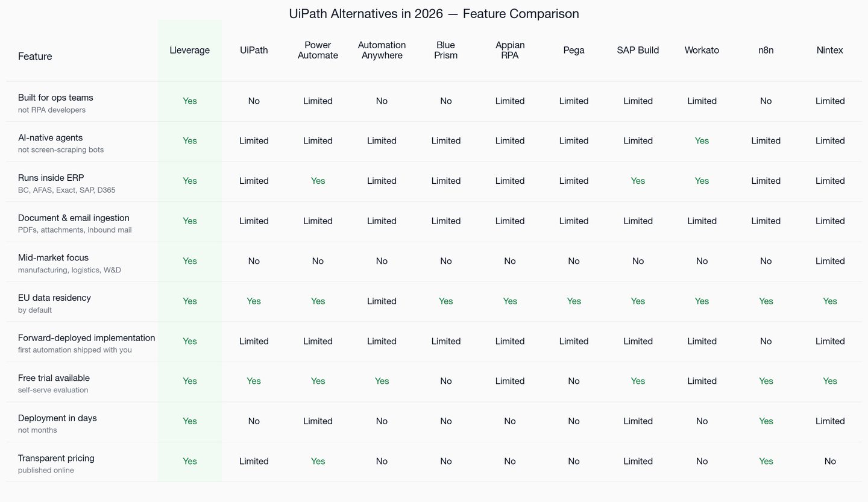868x502 pixels.
Task: Select the Automation Anywhere column header
Action: point(382,50)
